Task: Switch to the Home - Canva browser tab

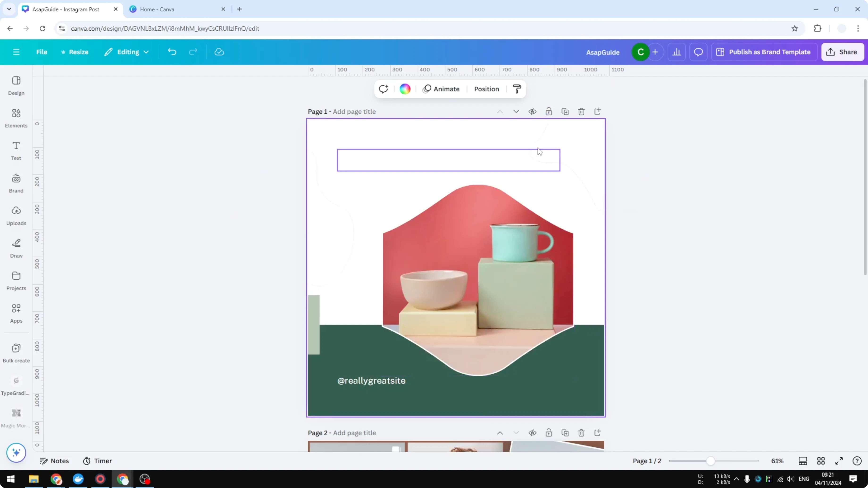Action: pyautogui.click(x=158, y=9)
